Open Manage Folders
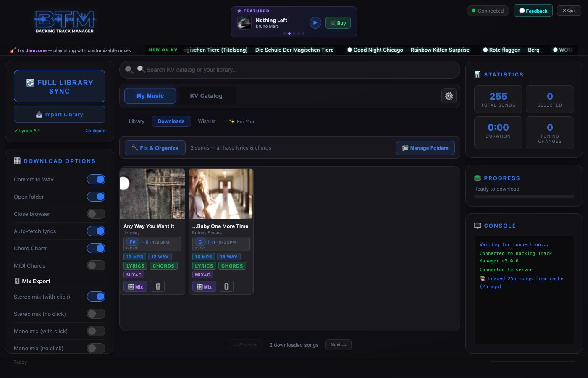The image size is (588, 378). pos(425,148)
